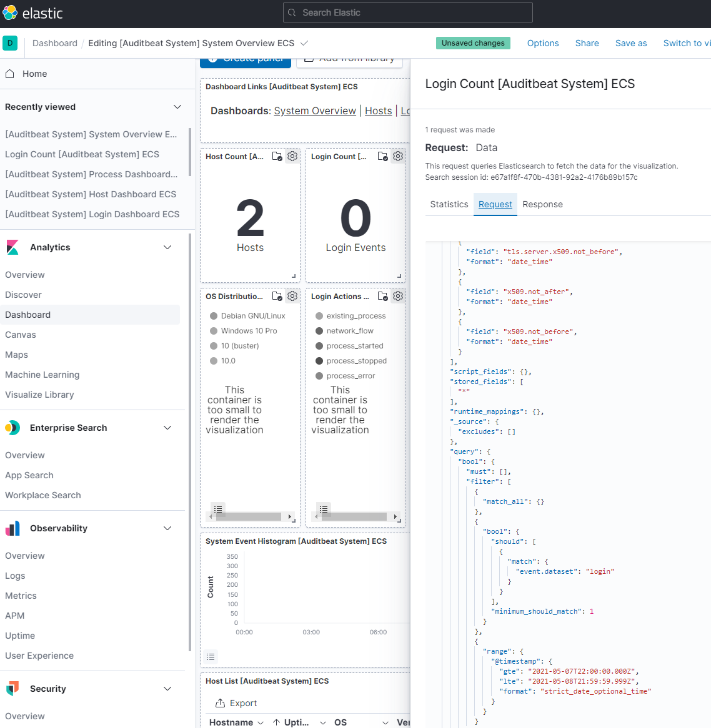The height and width of the screenshot is (728, 711).
Task: Open Hosts dashboard link
Action: point(378,111)
